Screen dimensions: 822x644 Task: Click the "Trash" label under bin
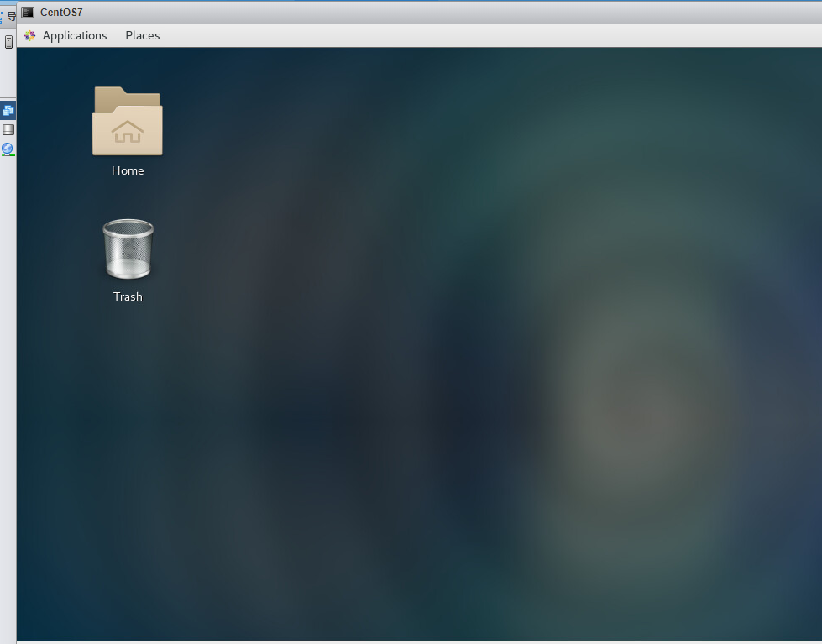pos(128,297)
